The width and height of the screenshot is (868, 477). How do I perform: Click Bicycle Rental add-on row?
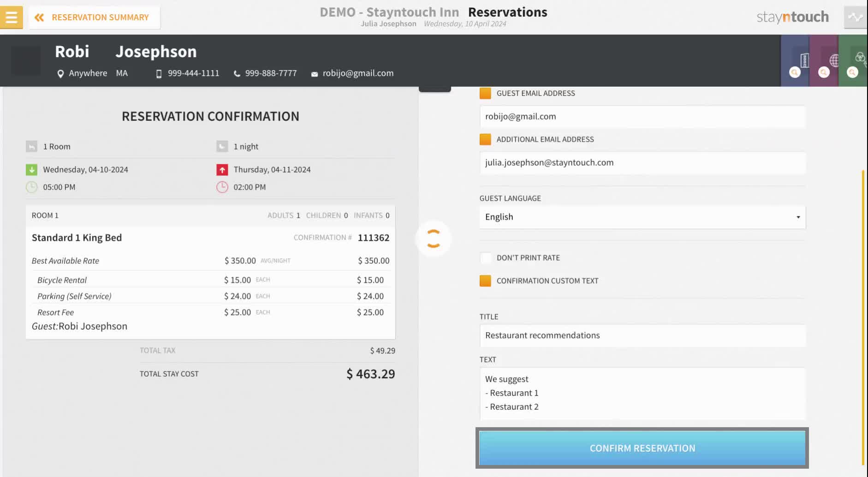click(x=210, y=280)
